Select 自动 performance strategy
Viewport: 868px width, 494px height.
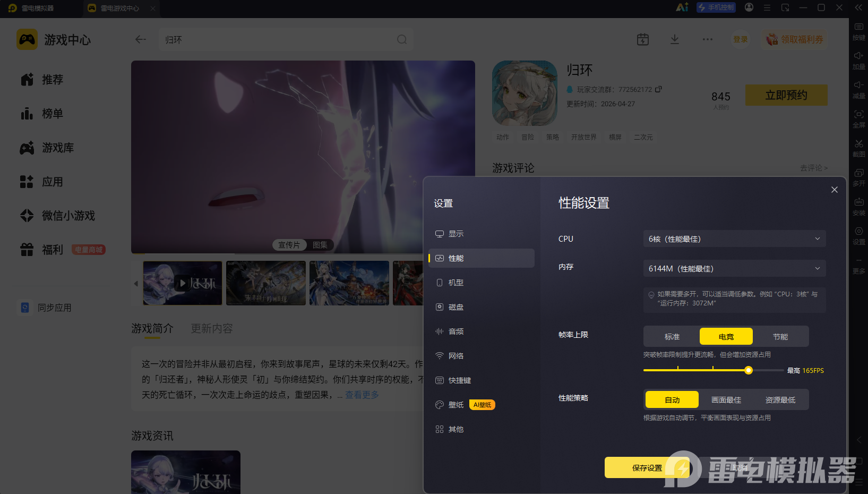pos(672,400)
